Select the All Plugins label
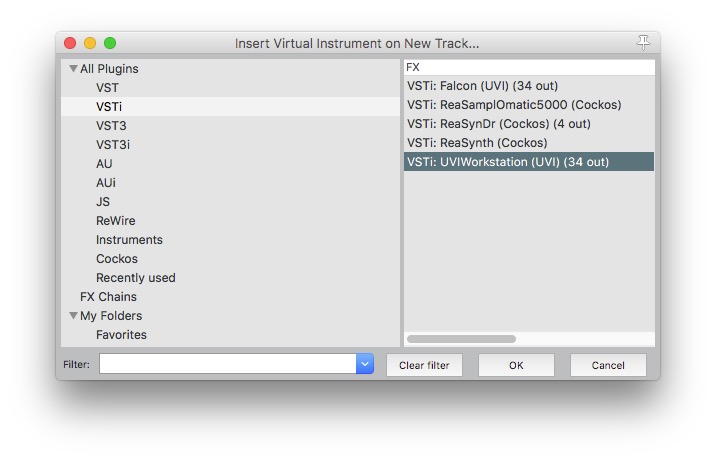 tap(109, 69)
